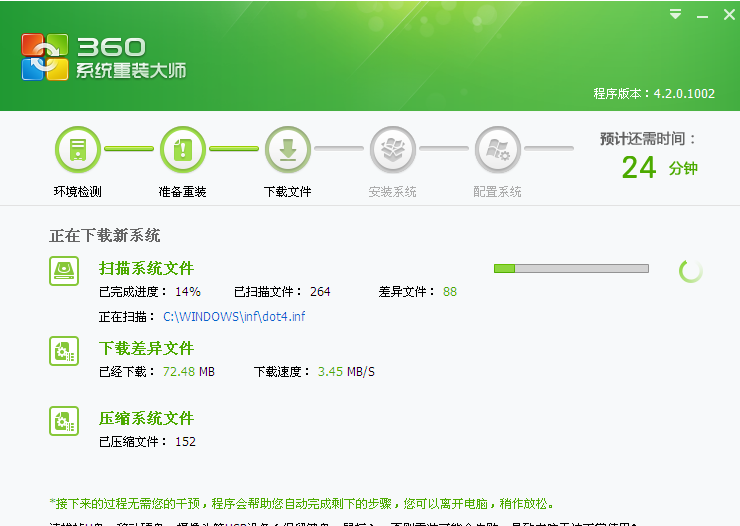
Task: Click the 下载差异文件 heading
Action: tap(146, 349)
